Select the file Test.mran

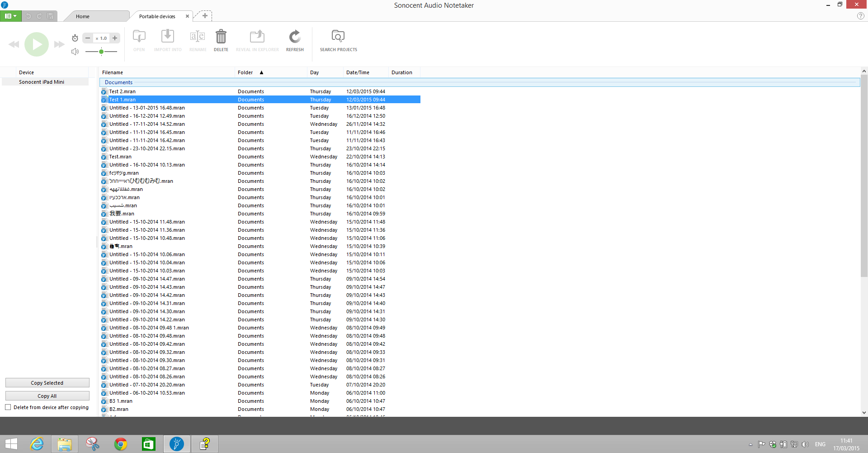coord(120,157)
